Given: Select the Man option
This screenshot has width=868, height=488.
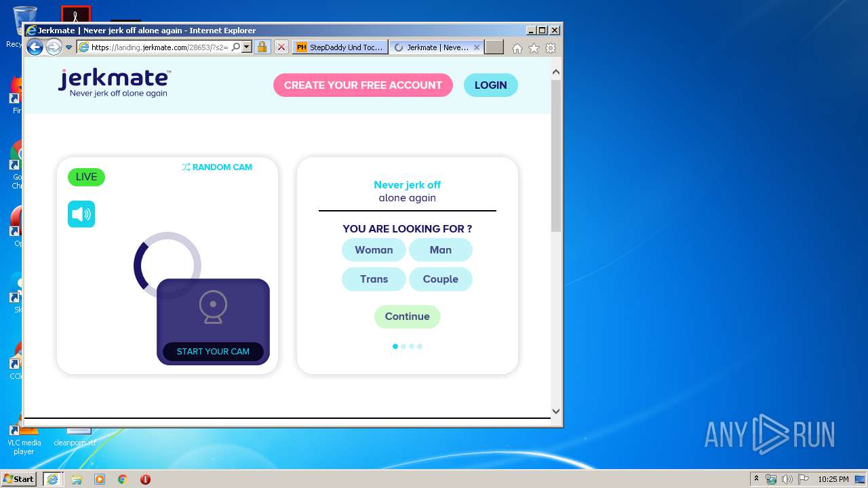Looking at the screenshot, I should (441, 250).
